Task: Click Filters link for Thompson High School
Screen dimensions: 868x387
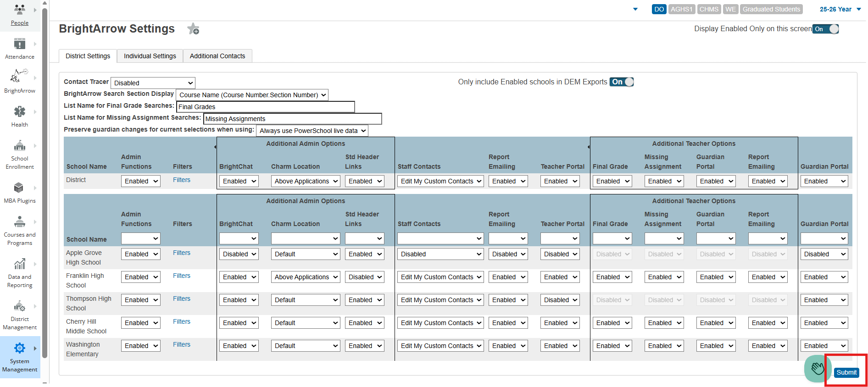Action: [182, 299]
